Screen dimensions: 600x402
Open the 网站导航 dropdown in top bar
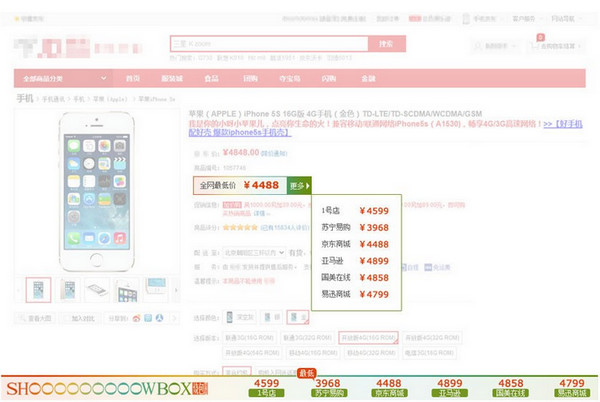tap(566, 19)
